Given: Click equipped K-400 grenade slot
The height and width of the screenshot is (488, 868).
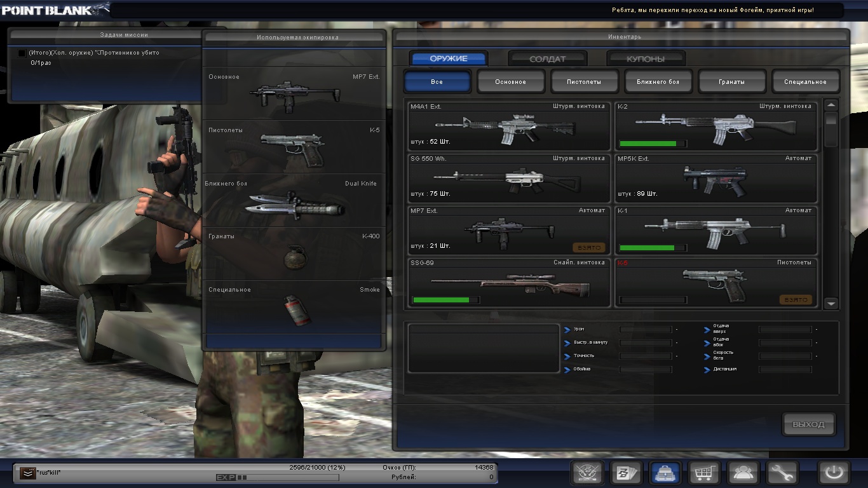Looking at the screenshot, I should [294, 254].
